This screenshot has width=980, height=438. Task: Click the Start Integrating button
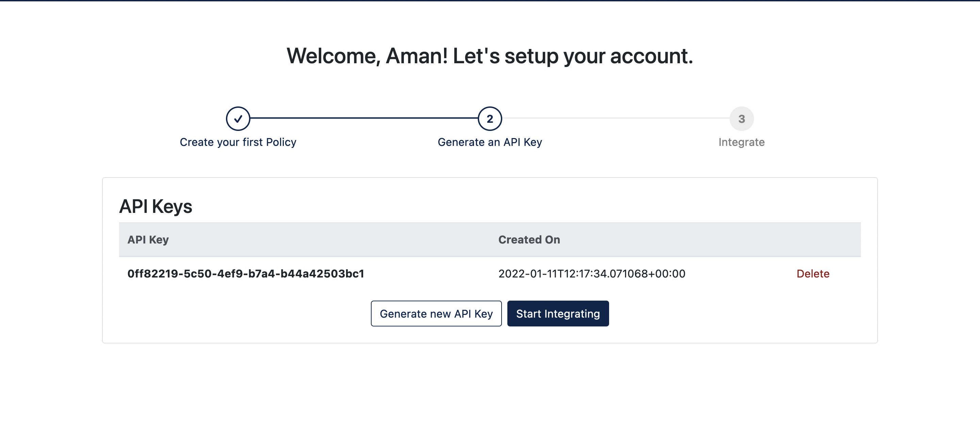558,314
